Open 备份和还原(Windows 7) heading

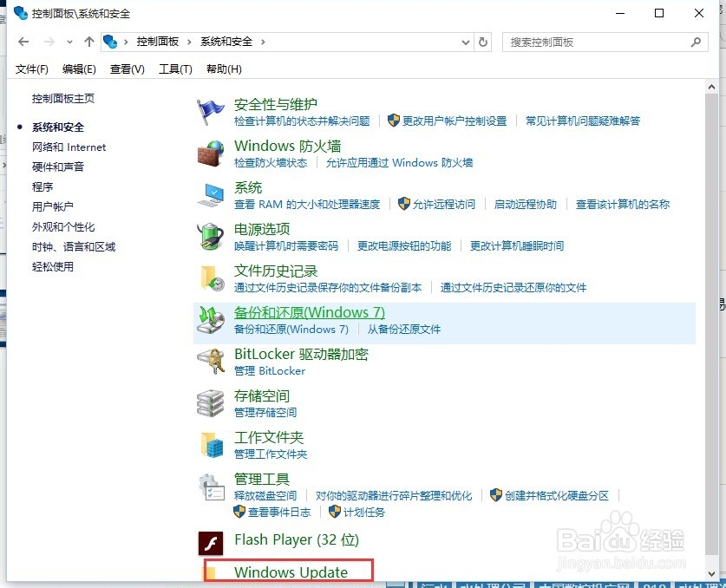[x=310, y=313]
